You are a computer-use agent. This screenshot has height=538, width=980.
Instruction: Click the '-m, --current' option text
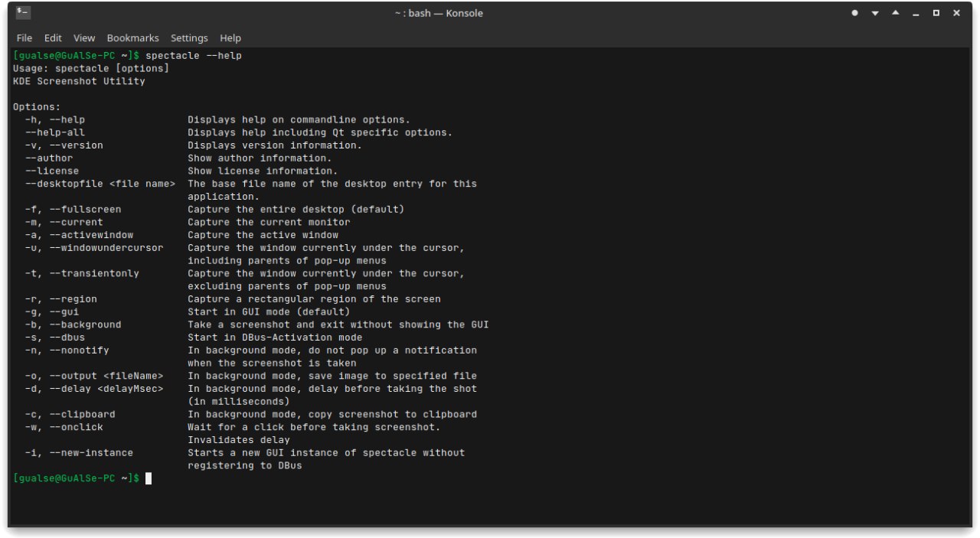coord(64,222)
